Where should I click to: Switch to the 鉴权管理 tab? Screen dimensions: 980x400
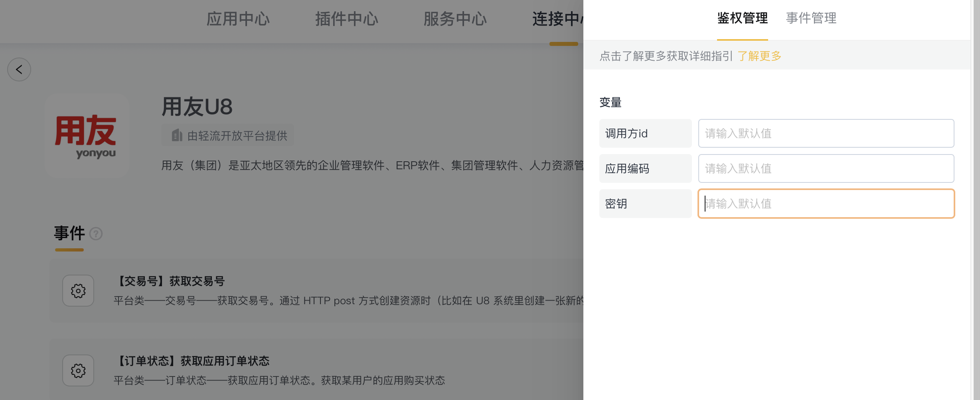coord(742,18)
